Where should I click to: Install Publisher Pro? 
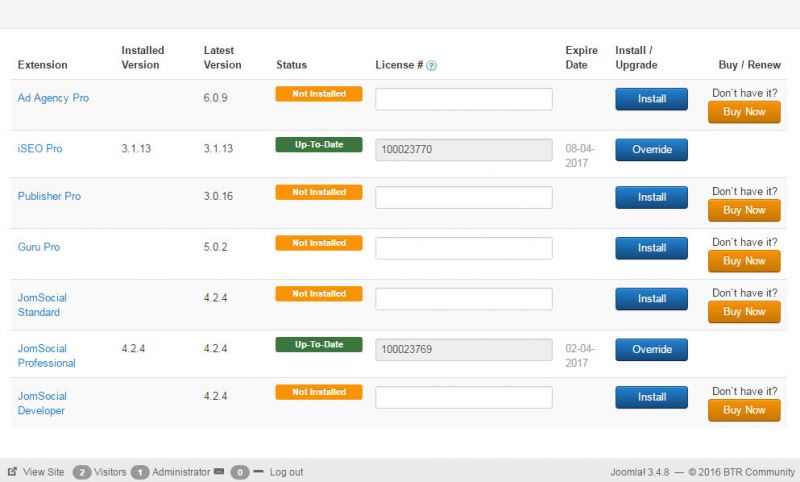coord(651,197)
